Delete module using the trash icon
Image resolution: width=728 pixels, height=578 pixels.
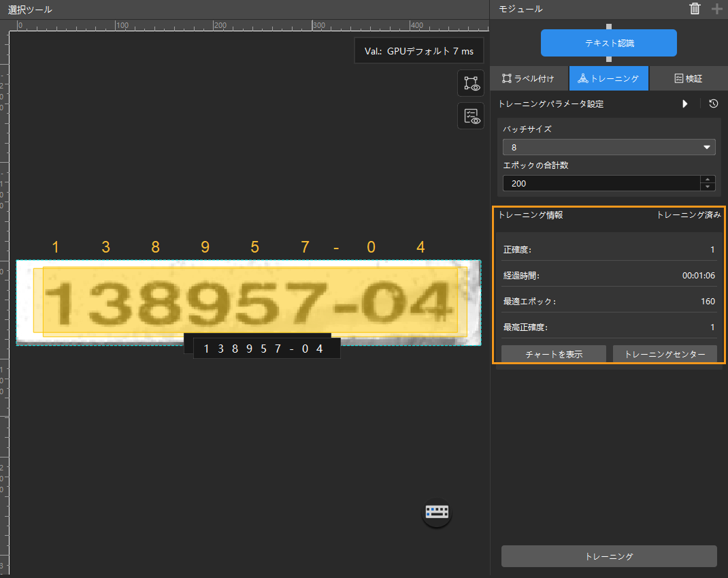(x=695, y=9)
